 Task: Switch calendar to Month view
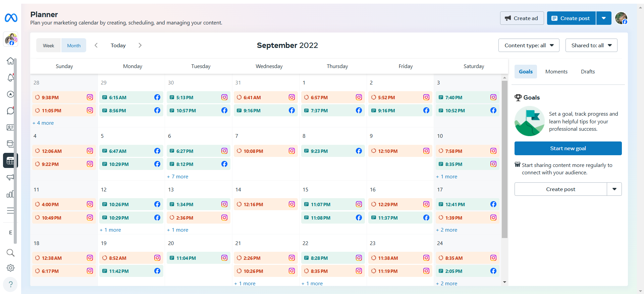pyautogui.click(x=74, y=46)
